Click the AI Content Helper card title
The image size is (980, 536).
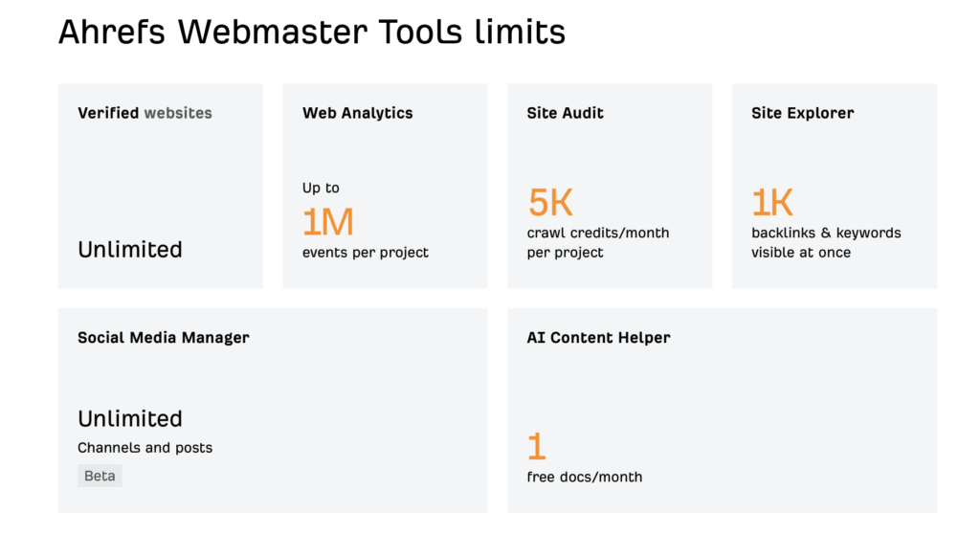click(598, 338)
